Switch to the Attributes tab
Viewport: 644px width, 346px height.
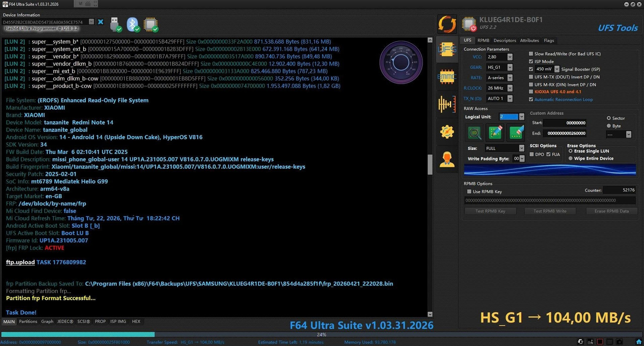[x=529, y=40]
